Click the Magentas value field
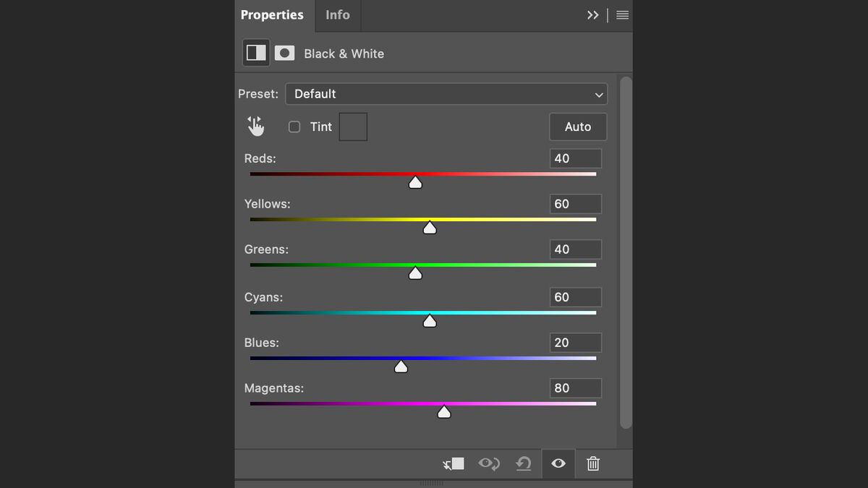 click(575, 388)
